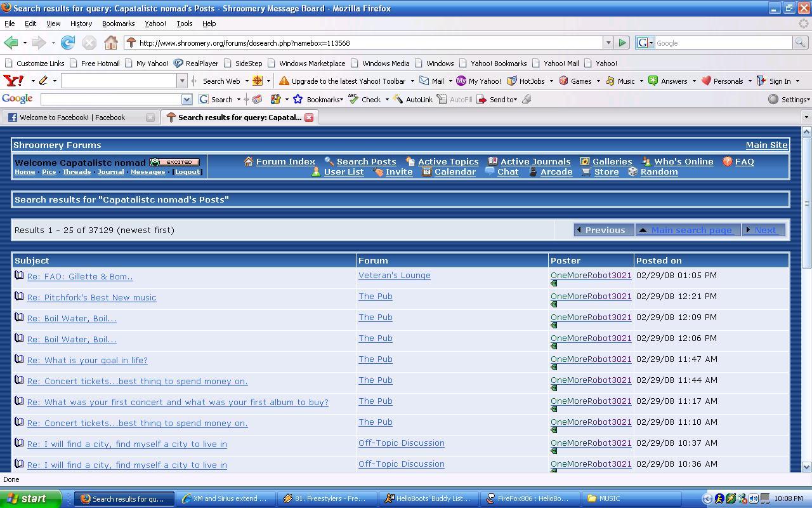Open My Yahoo! from the Yahoo toolbar
The width and height of the screenshot is (812, 508).
(478, 81)
